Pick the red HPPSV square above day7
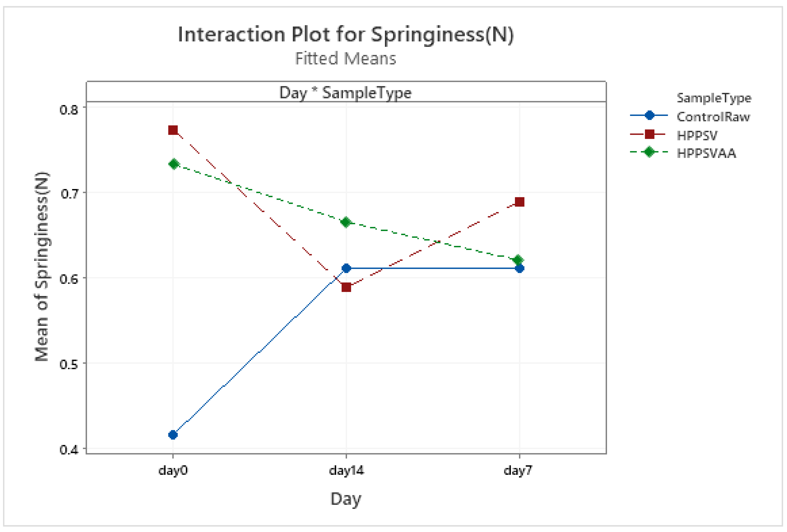Image resolution: width=787 pixels, height=532 pixels. coord(519,202)
